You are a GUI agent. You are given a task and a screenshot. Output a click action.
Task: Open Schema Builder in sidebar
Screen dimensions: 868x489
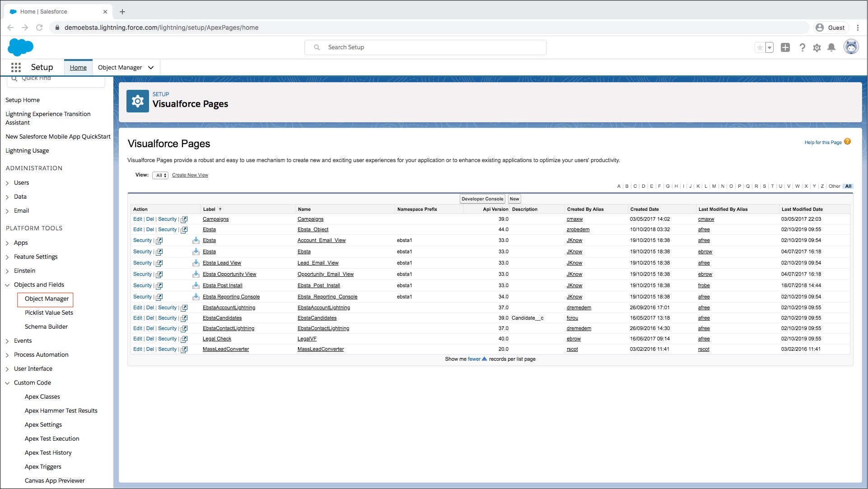click(x=46, y=326)
